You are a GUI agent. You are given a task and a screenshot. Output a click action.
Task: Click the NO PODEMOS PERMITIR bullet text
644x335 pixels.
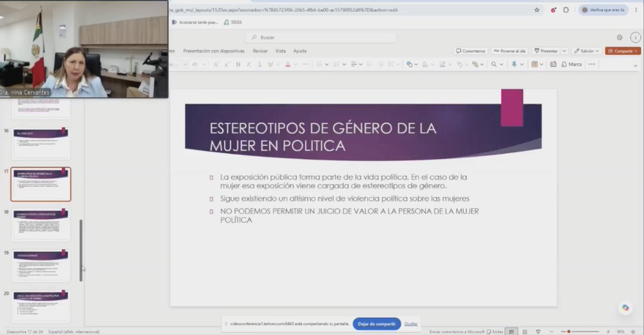tap(349, 215)
